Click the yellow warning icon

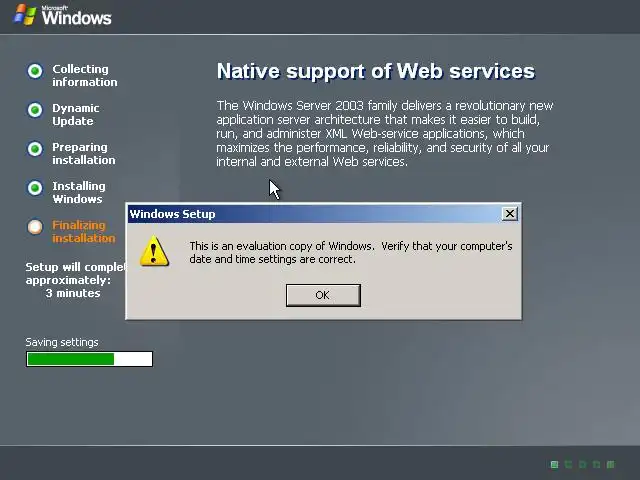point(154,251)
